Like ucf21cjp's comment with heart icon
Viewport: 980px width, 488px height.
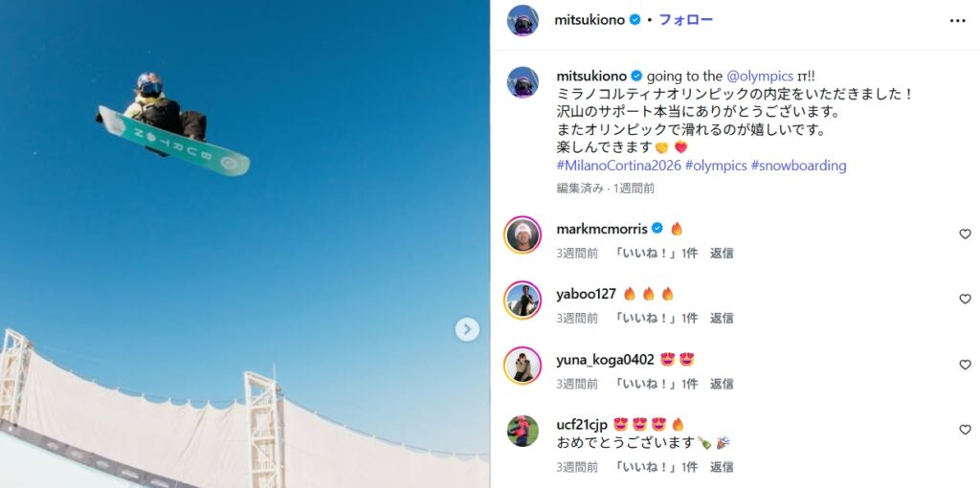965,430
